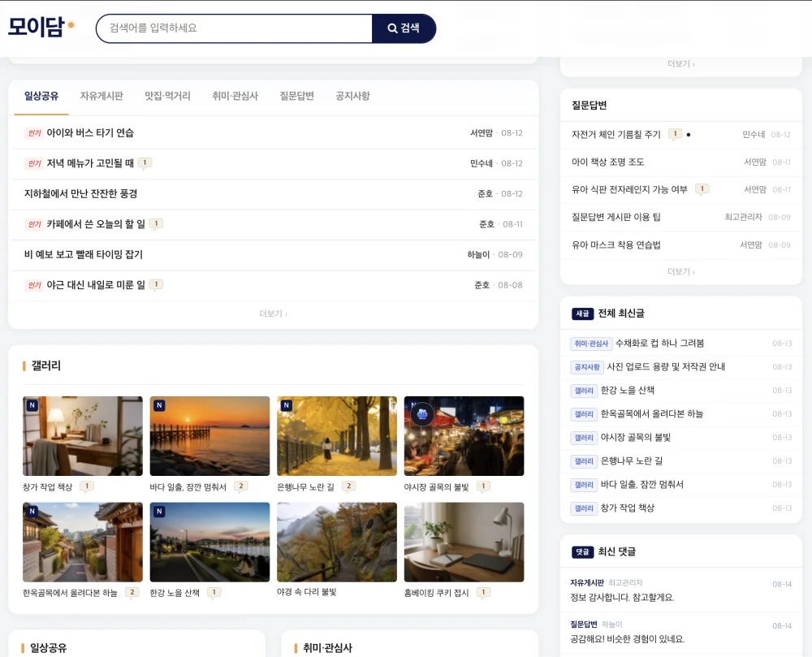Open the 창가 작업 책상 gallery thumbnail
The height and width of the screenshot is (657, 812).
tap(83, 436)
